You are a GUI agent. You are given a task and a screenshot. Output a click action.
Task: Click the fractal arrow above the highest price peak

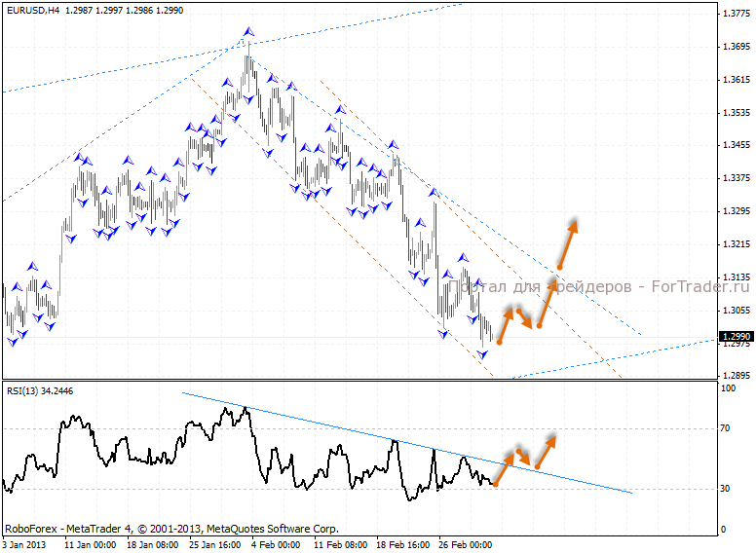248,32
